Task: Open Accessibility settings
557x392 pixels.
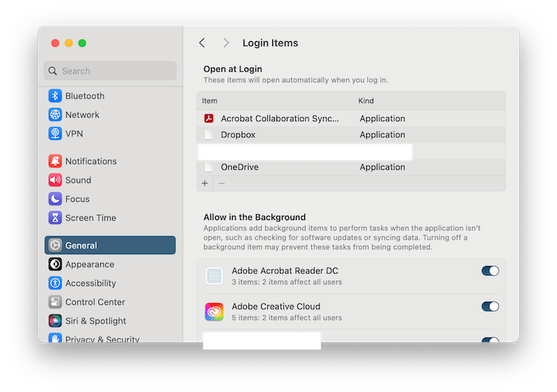Action: 110,283
